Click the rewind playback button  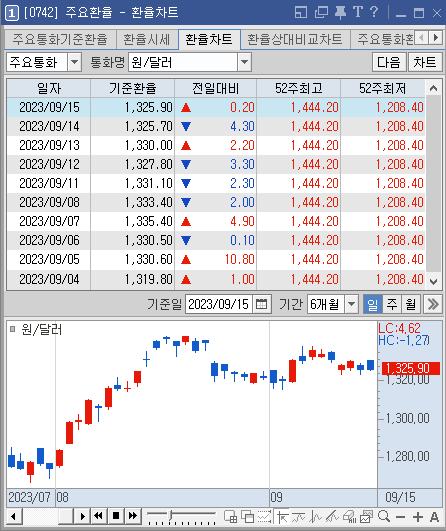click(99, 516)
